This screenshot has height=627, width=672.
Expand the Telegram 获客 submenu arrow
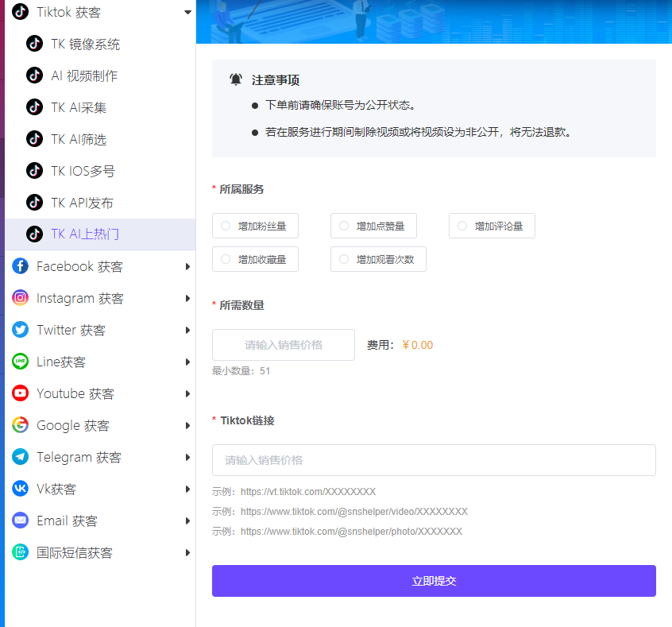(187, 457)
